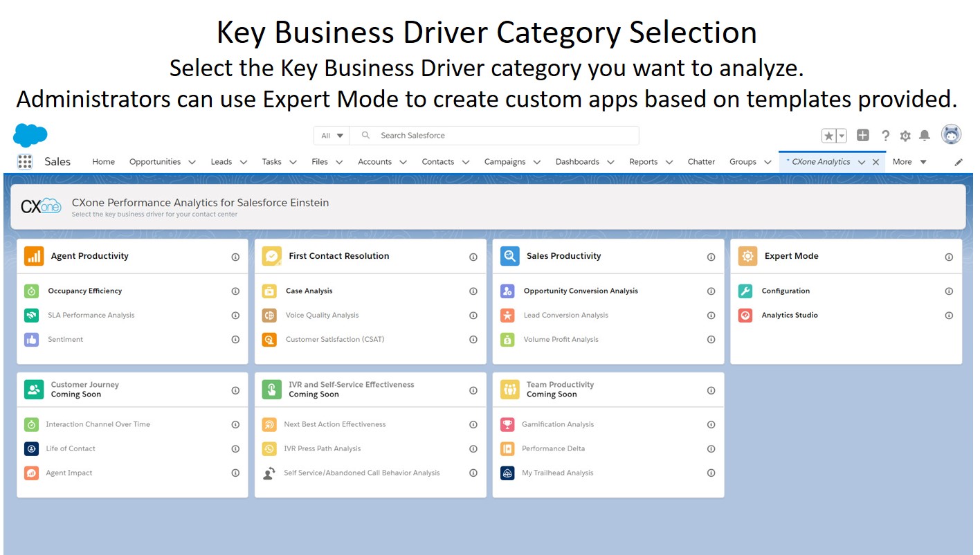Open the Favorites list dropdown arrow
Image resolution: width=980 pixels, height=555 pixels.
pos(842,136)
